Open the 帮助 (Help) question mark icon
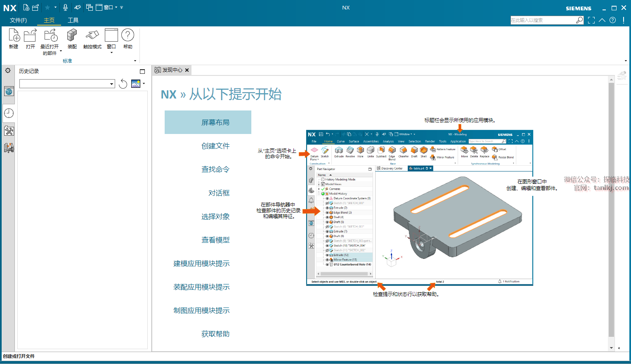The height and width of the screenshot is (364, 631). [x=128, y=36]
